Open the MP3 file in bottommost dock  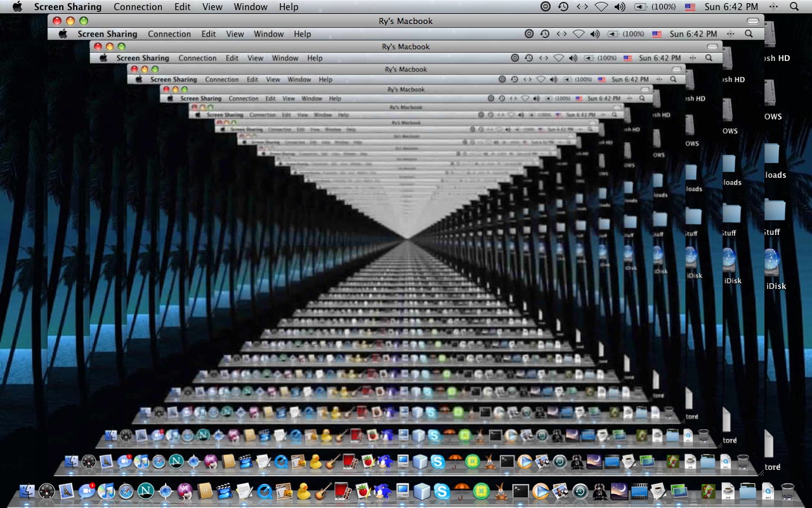(768, 491)
